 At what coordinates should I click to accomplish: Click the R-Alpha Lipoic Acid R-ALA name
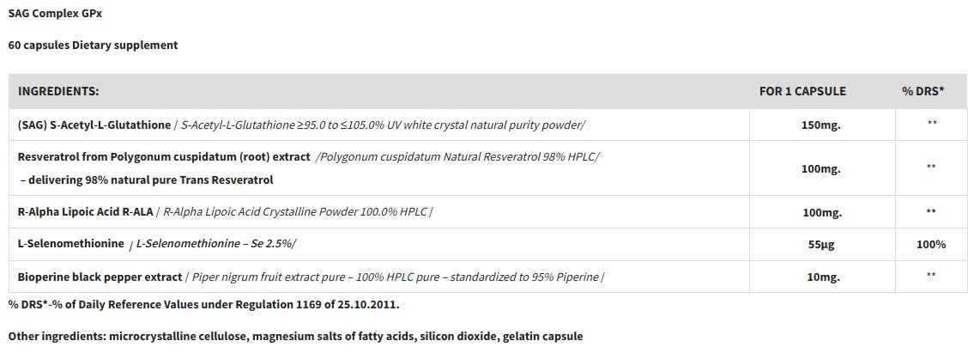pyautogui.click(x=88, y=211)
